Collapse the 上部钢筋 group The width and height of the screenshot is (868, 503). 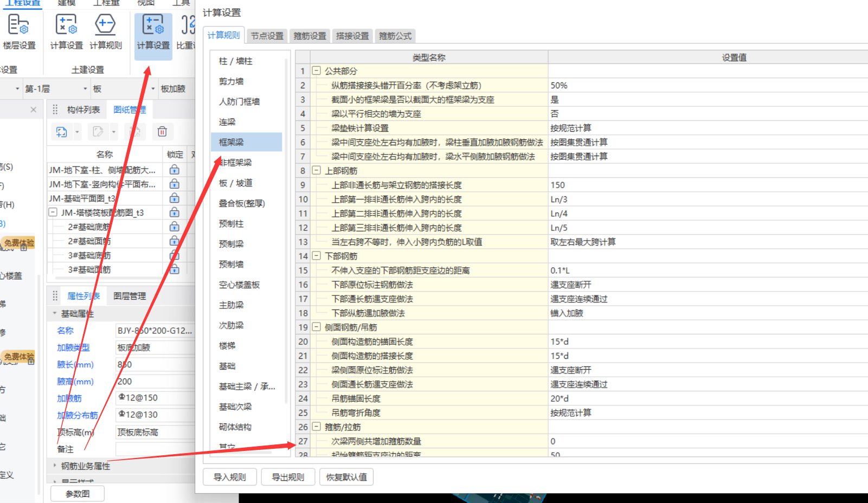pyautogui.click(x=317, y=171)
